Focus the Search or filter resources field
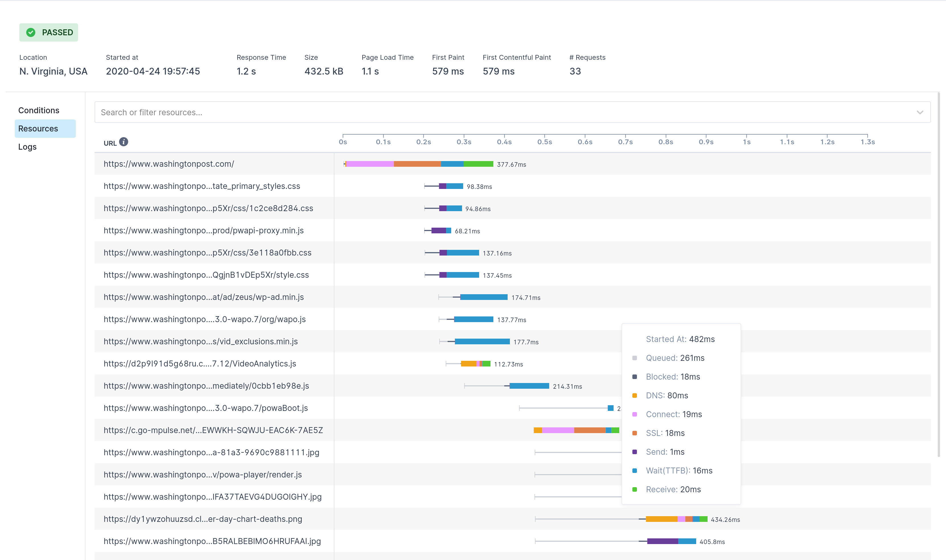Screen dimensions: 946x560 pyautogui.click(x=491, y=112)
